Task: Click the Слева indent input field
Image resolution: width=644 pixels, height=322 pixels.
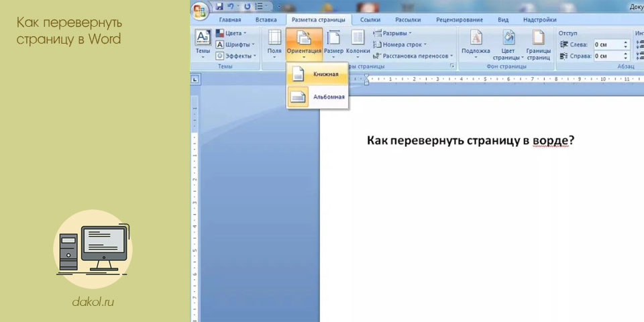Action: point(608,44)
